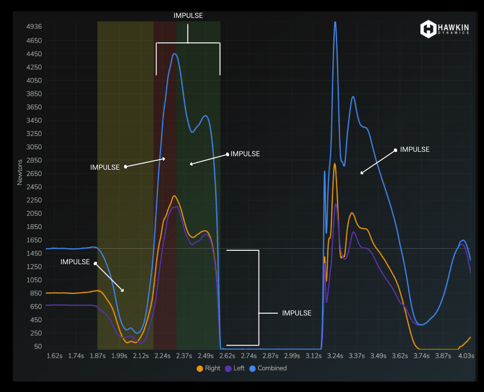Click the blue Combined legend dot
The height and width of the screenshot is (392, 484).
(x=252, y=369)
